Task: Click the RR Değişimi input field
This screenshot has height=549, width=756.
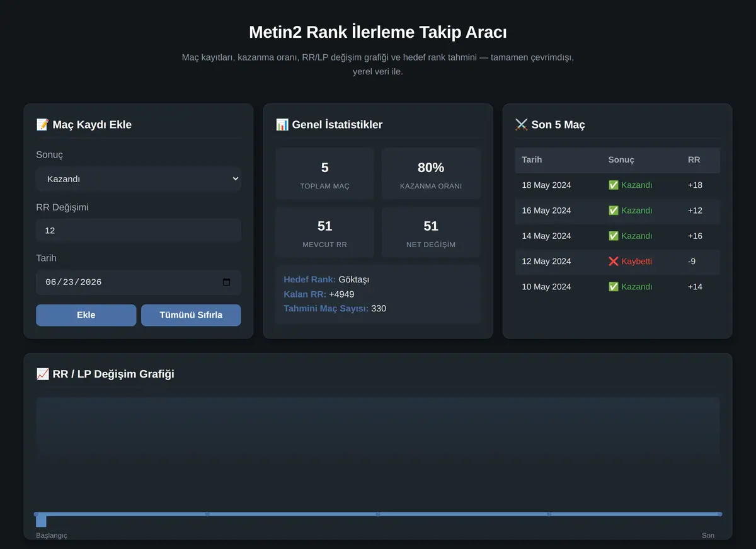Action: (x=139, y=231)
